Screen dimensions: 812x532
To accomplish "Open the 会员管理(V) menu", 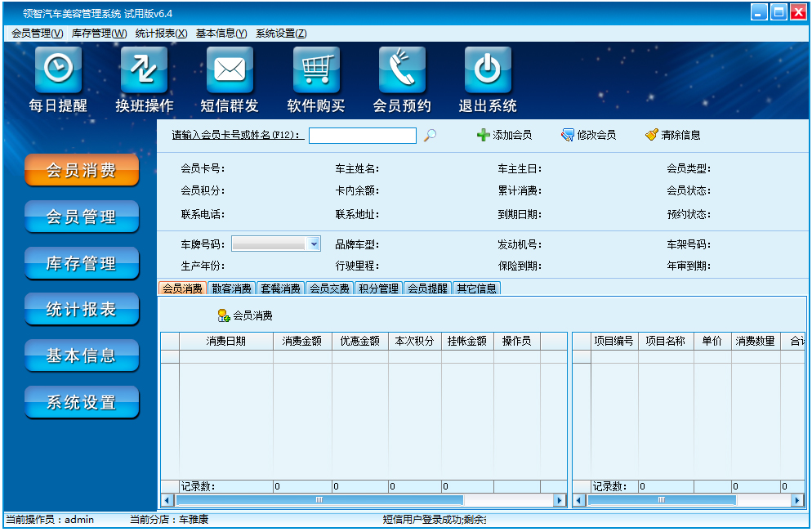I will click(38, 34).
